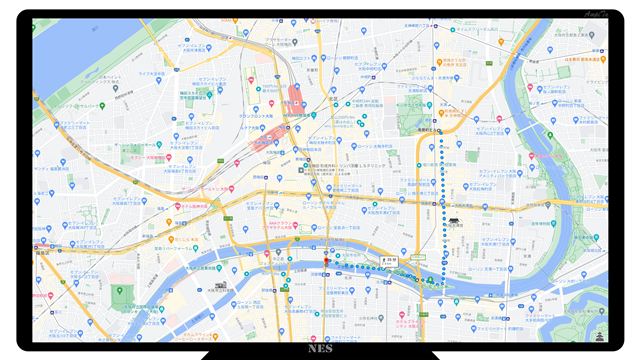
Task: Select the 梅田スカイビル空中庭園展望台 teal marker
Action: pos(209,95)
